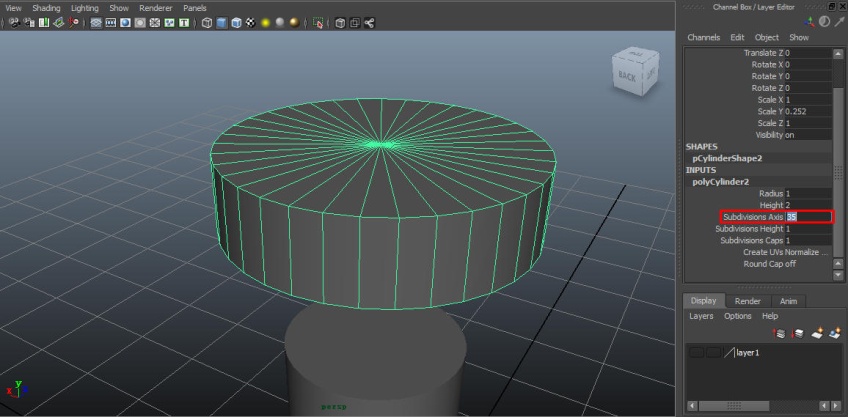The height and width of the screenshot is (417, 848).
Task: Turn on use all lights yellow bulb
Action: coord(266,23)
